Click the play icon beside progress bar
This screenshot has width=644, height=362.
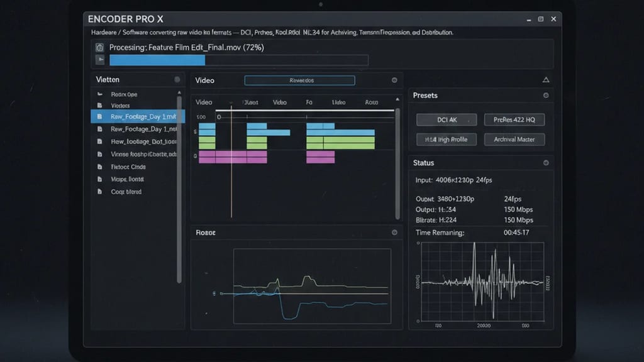[100, 60]
